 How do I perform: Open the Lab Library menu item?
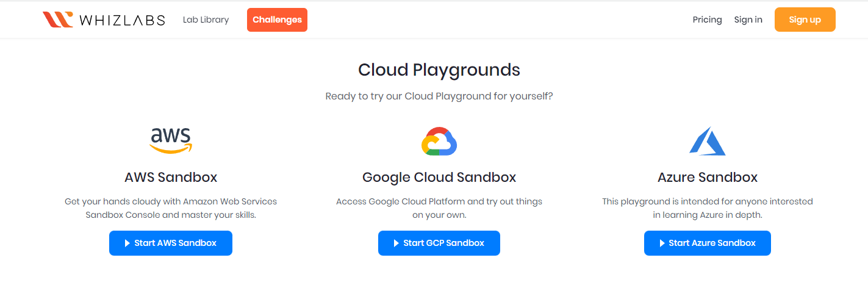(x=206, y=20)
